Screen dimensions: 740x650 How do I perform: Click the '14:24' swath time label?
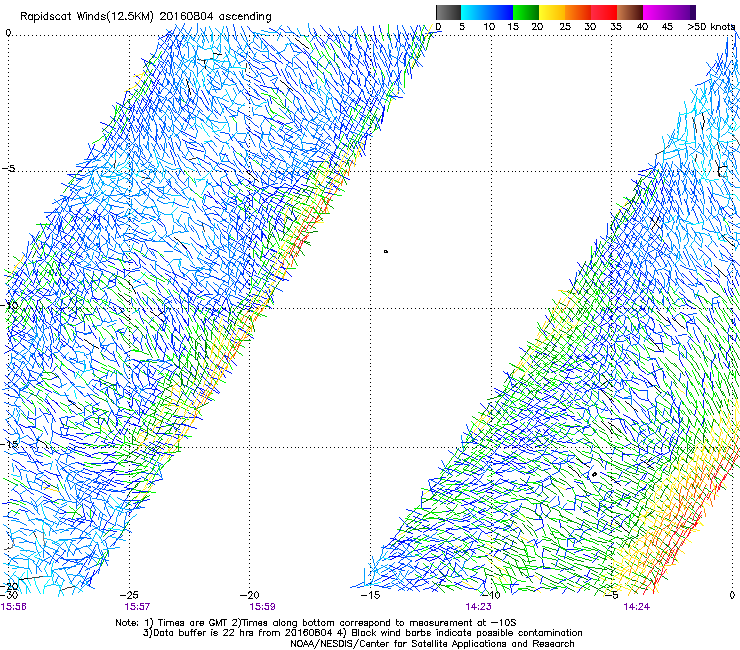coord(636,607)
